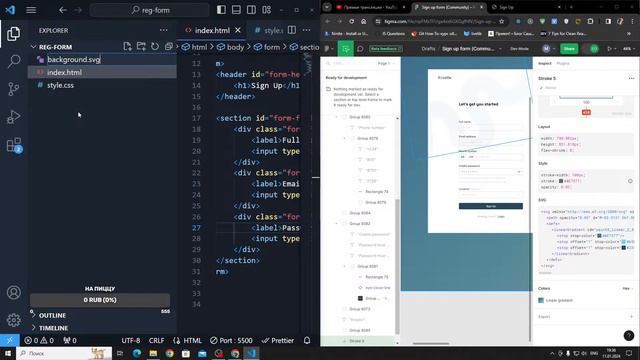Open the notifications bell in the status bar
The height and width of the screenshot is (360, 640).
click(x=307, y=340)
